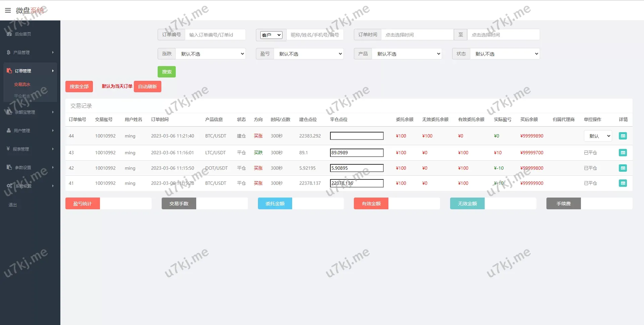Click the 后台首页 dashboard icon
Viewport: 644px width, 325px height.
pyautogui.click(x=9, y=34)
